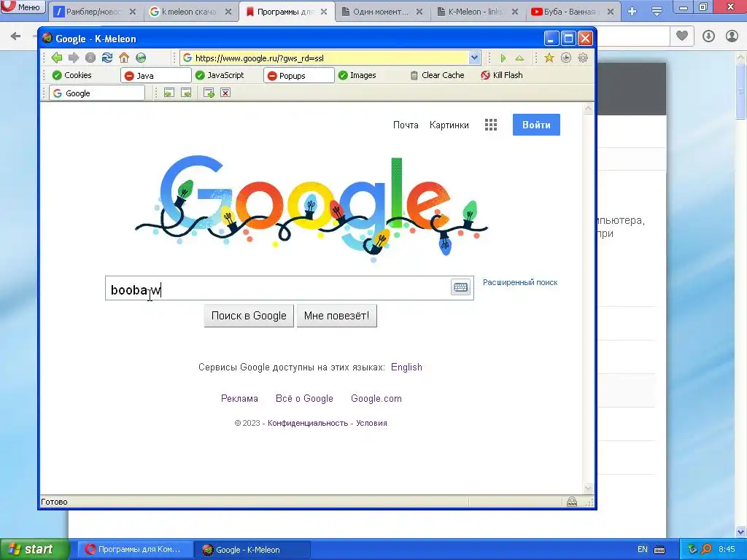Open the Реклама link
The image size is (747, 560).
[239, 399]
